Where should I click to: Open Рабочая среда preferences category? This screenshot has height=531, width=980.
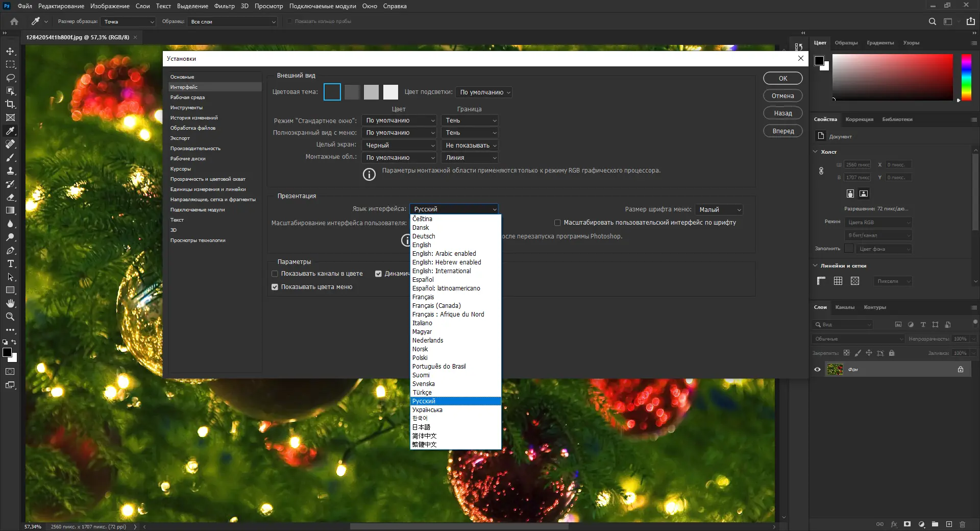point(215,98)
